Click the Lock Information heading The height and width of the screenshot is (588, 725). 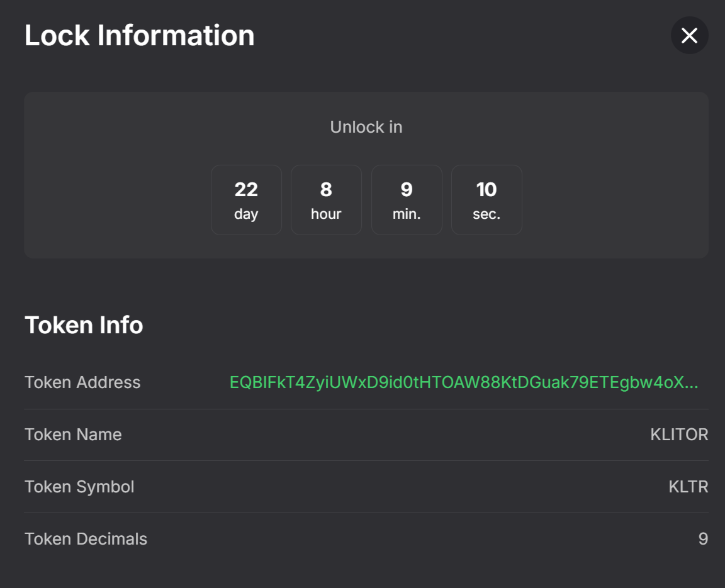pos(139,36)
